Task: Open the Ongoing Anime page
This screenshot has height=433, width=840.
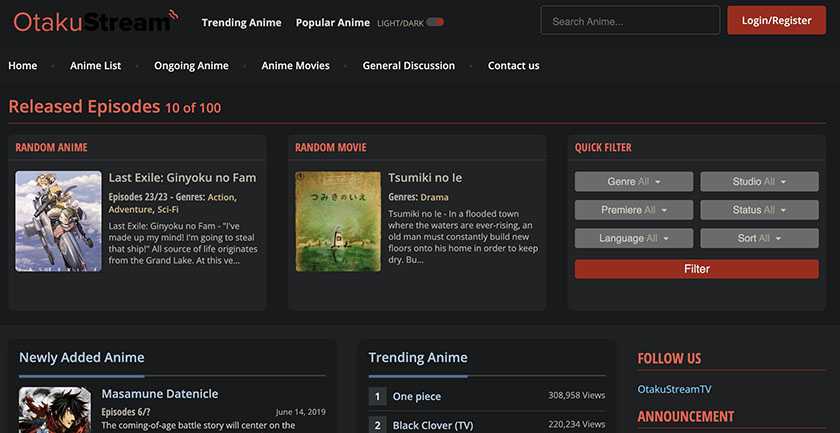Action: [191, 66]
